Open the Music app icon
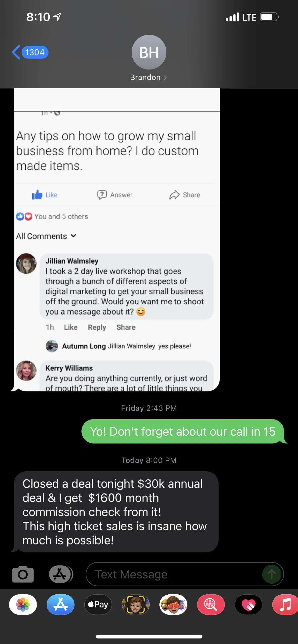298x644 pixels. click(x=285, y=605)
